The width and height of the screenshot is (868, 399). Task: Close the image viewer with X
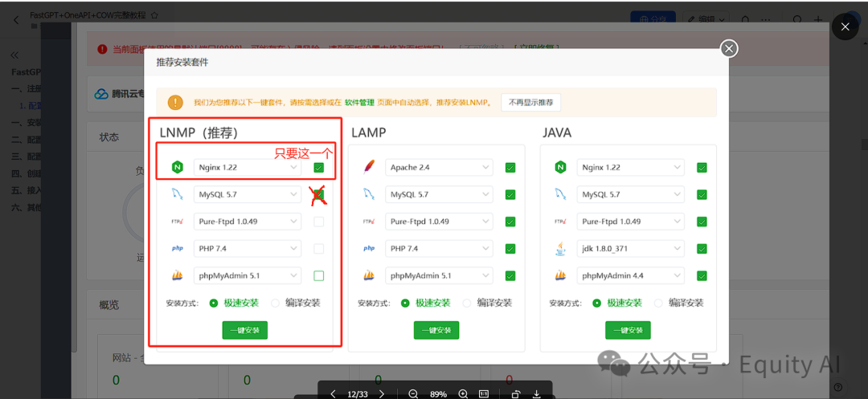point(845,26)
